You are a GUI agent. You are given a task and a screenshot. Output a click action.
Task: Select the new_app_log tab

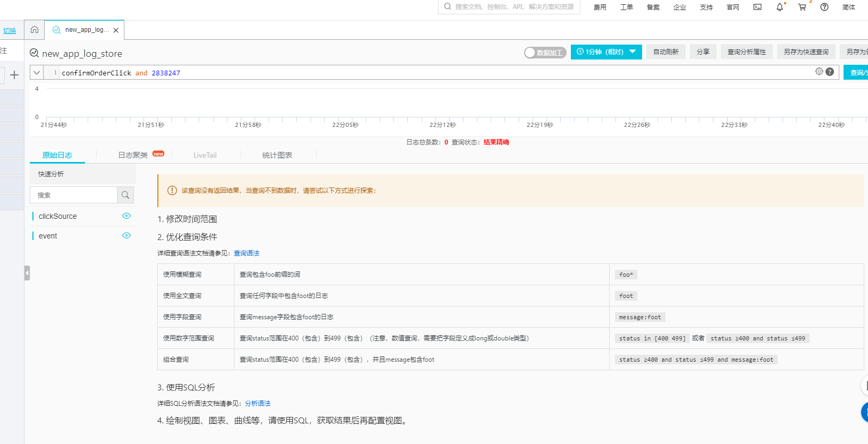(85, 30)
